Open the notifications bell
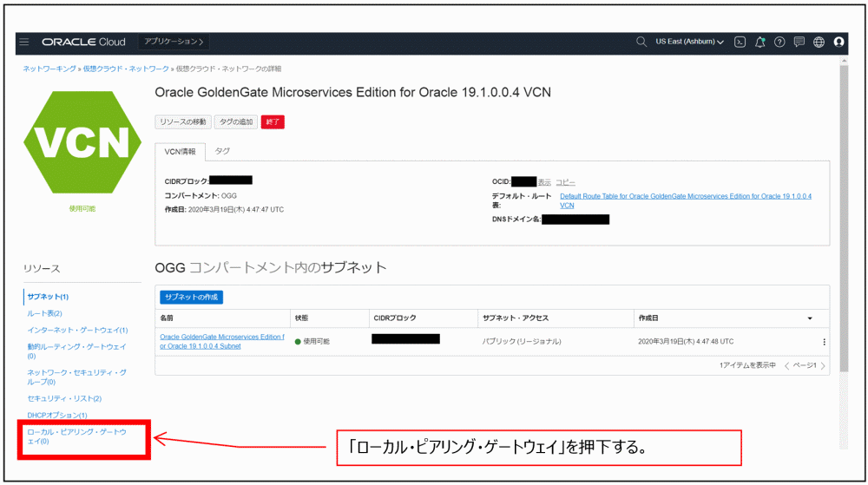The image size is (868, 485). (760, 42)
